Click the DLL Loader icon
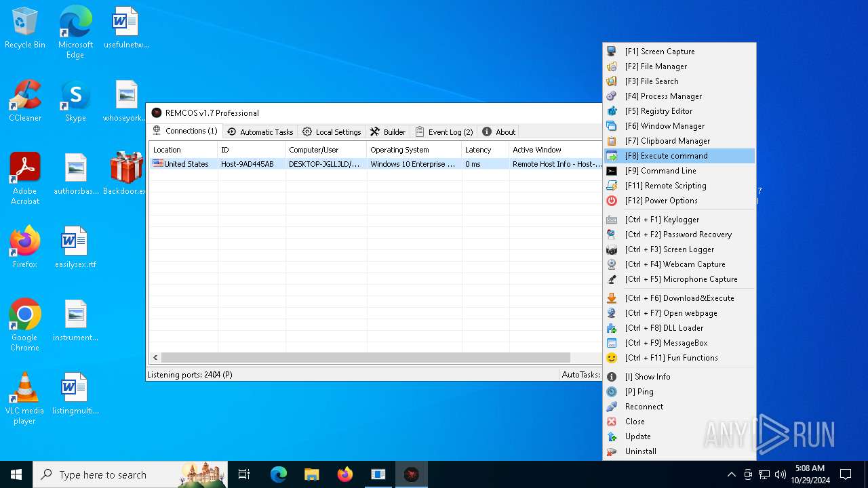868x488 pixels. tap(612, 328)
